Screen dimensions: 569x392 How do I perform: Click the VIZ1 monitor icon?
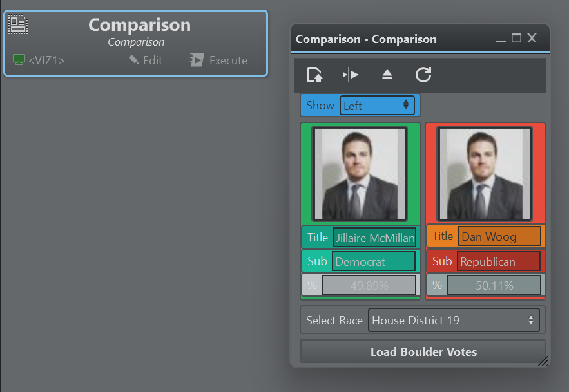click(19, 60)
